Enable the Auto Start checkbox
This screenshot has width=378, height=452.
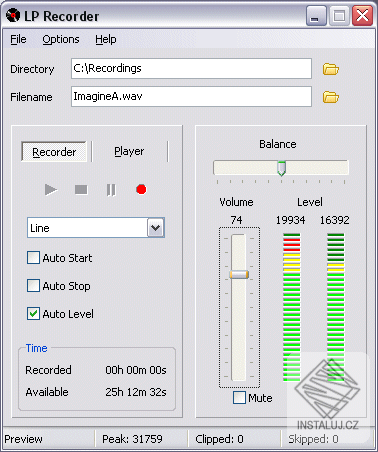(x=33, y=258)
